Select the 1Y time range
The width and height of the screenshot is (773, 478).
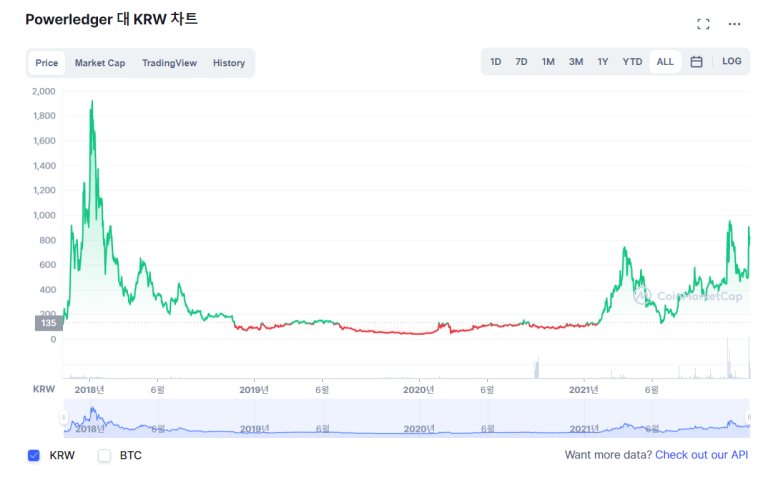pyautogui.click(x=602, y=62)
